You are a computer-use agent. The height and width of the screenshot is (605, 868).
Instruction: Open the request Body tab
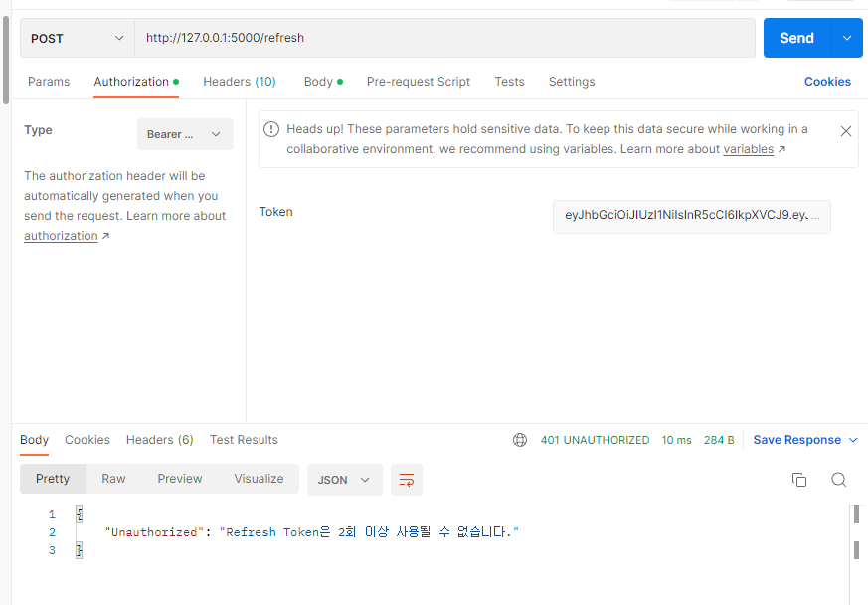tap(323, 82)
